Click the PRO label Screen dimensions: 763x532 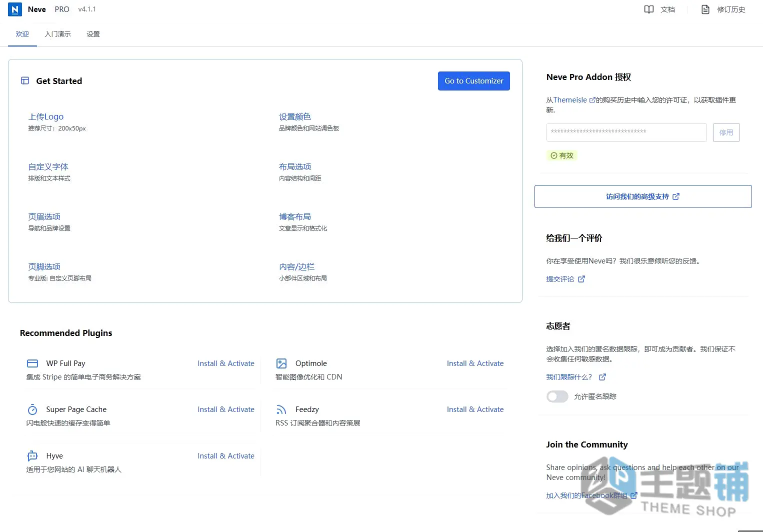click(x=62, y=9)
